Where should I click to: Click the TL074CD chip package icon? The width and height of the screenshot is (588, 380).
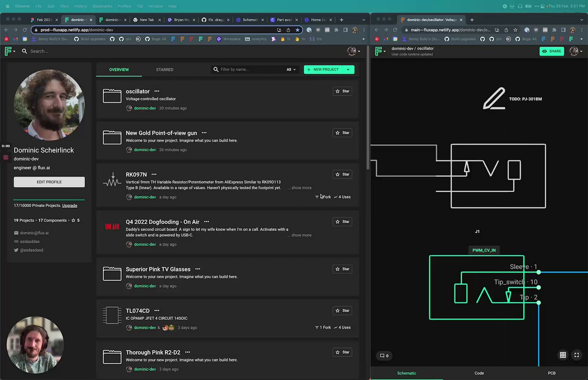coord(112,315)
